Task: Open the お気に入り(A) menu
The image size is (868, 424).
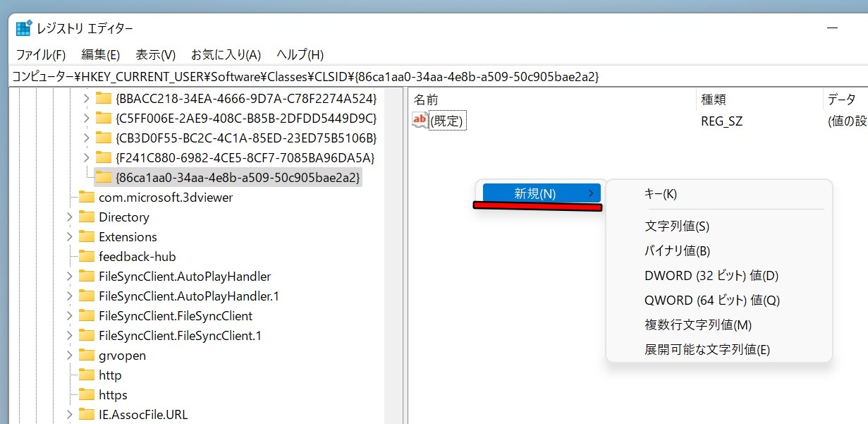Action: [x=226, y=54]
